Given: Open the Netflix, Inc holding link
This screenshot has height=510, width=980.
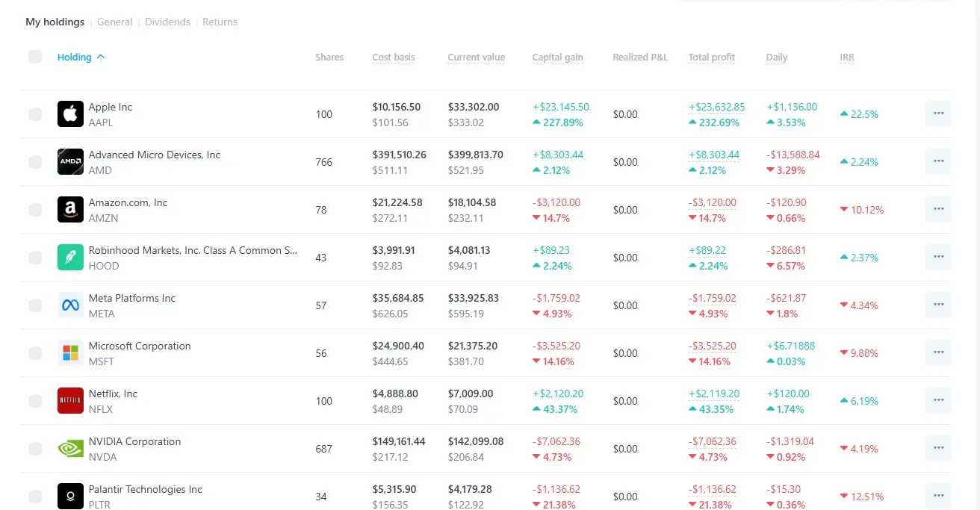Looking at the screenshot, I should coord(114,394).
